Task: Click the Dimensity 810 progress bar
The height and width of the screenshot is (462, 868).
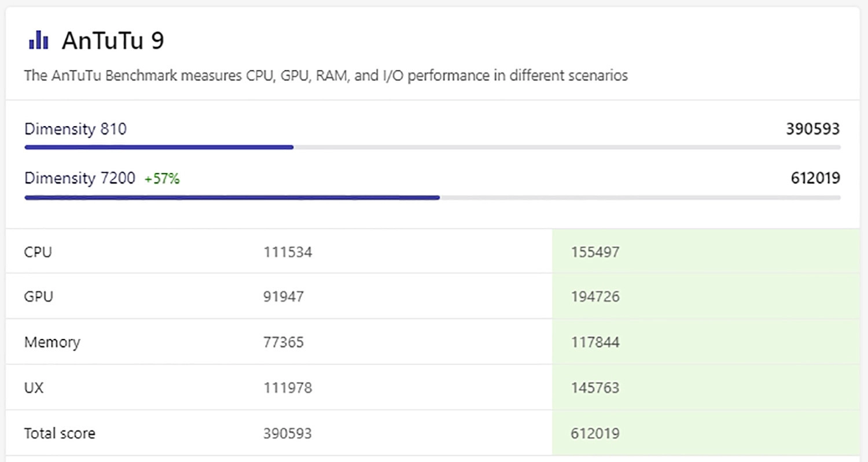Action: [x=432, y=147]
